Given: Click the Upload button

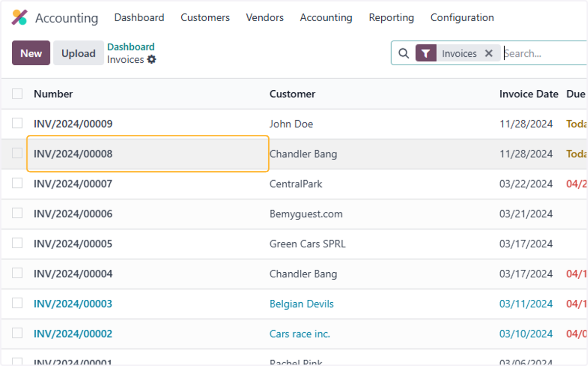Looking at the screenshot, I should pos(78,53).
